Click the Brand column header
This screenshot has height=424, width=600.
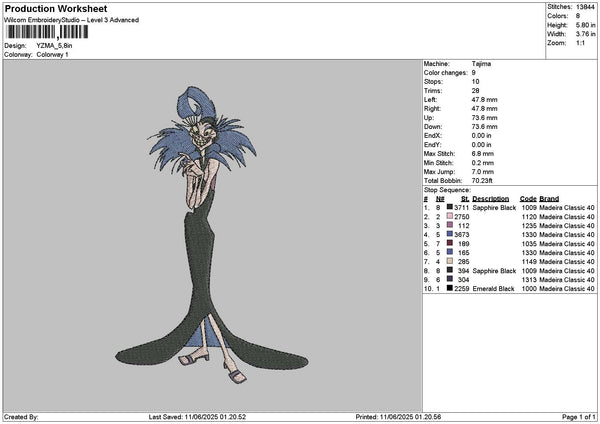(x=549, y=198)
